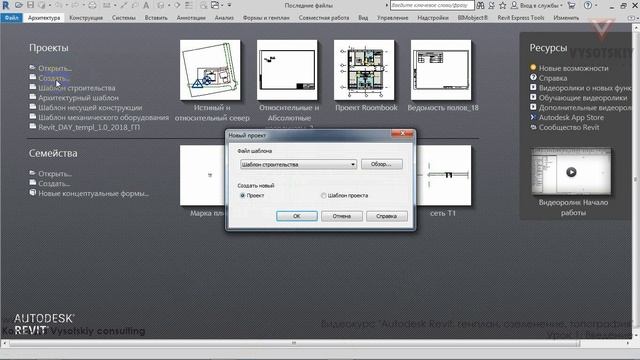Viewport: 640px width, 360px height.
Task: Expand the arrow next to the Help icon
Action: coord(596,5)
